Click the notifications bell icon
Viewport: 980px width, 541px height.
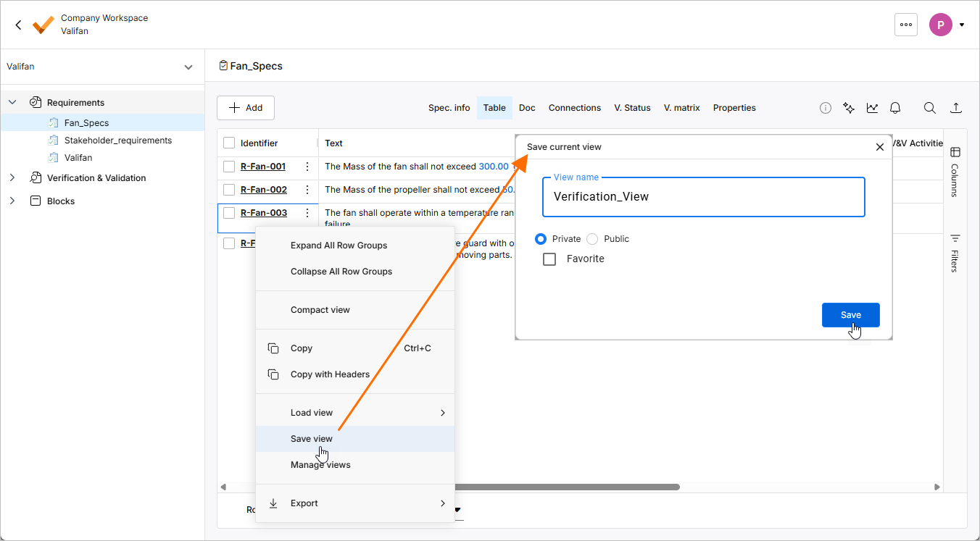[x=895, y=108]
